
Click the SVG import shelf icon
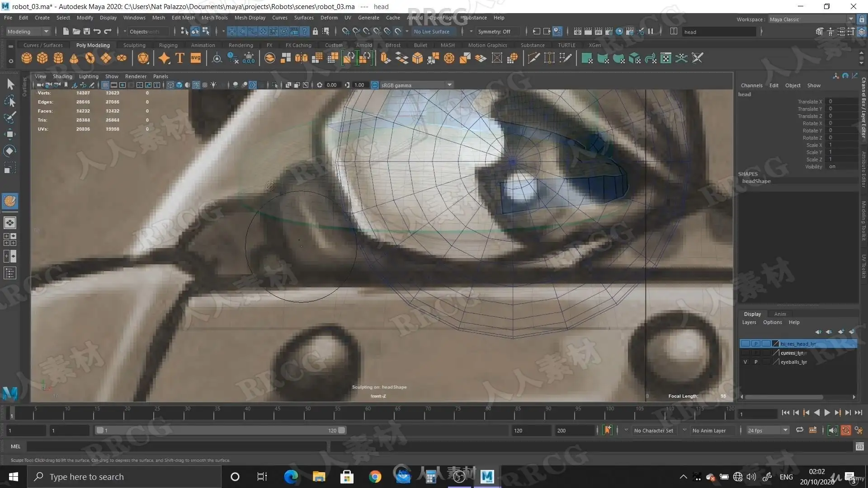coord(195,58)
